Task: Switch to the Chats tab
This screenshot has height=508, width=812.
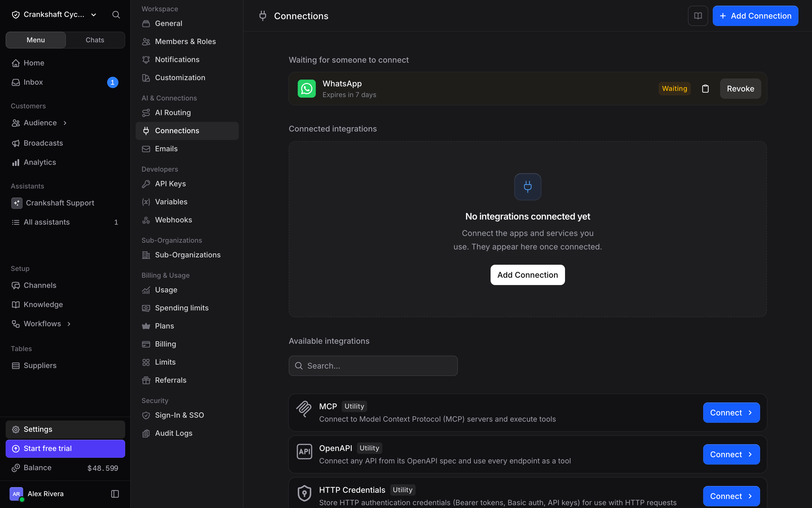Action: [95, 40]
